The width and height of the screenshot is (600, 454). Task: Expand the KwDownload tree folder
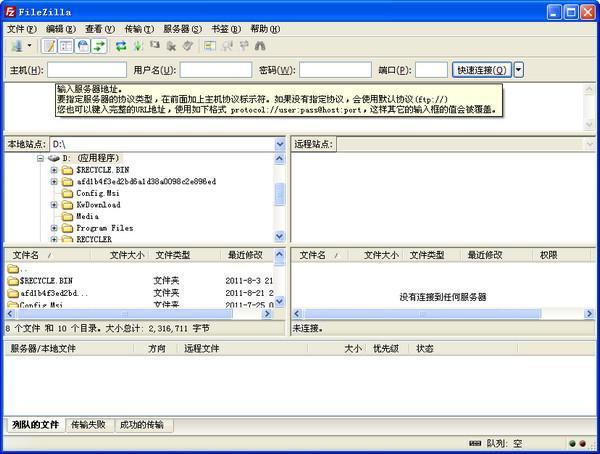coord(54,205)
